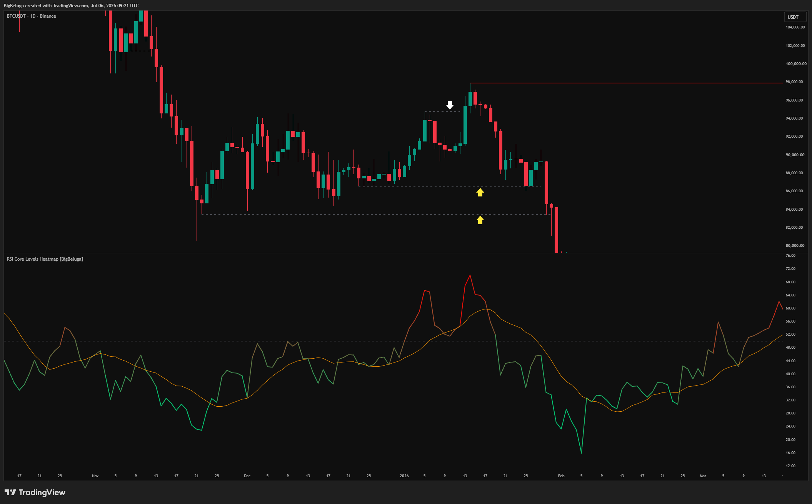Viewport: 812px width, 504px height.
Task: Click the 104,000.00 price axis label
Action: (x=795, y=27)
